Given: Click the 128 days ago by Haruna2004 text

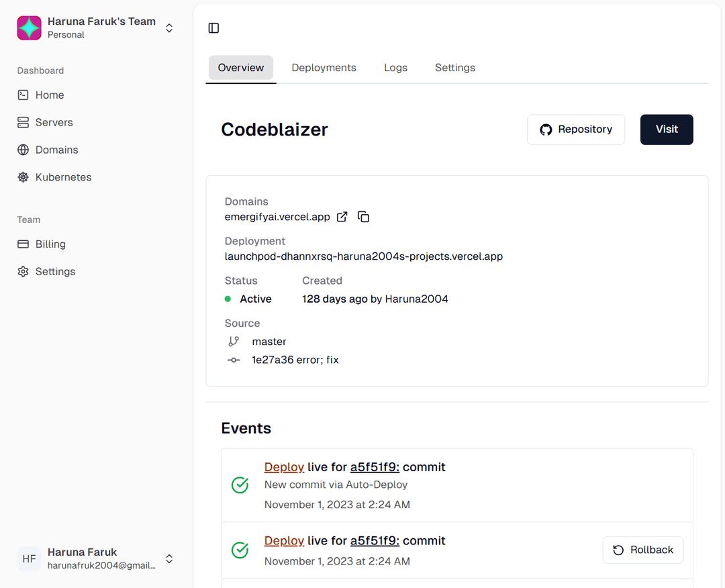Looking at the screenshot, I should (x=375, y=299).
